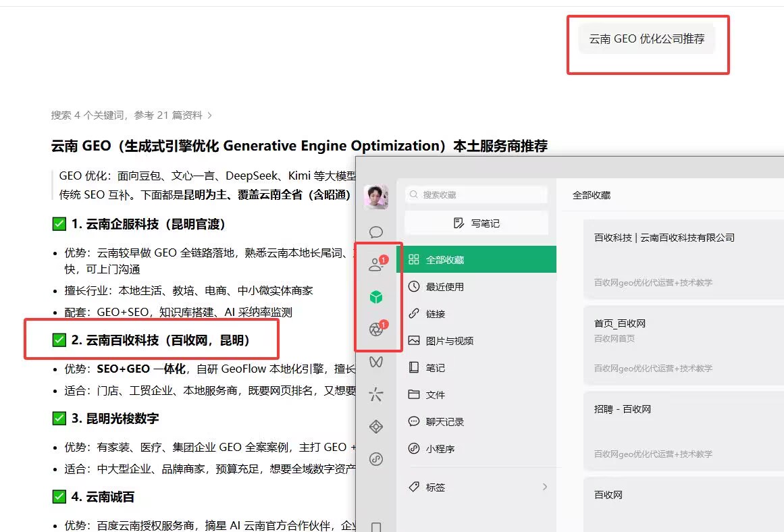Select the 链接 category

point(476,313)
